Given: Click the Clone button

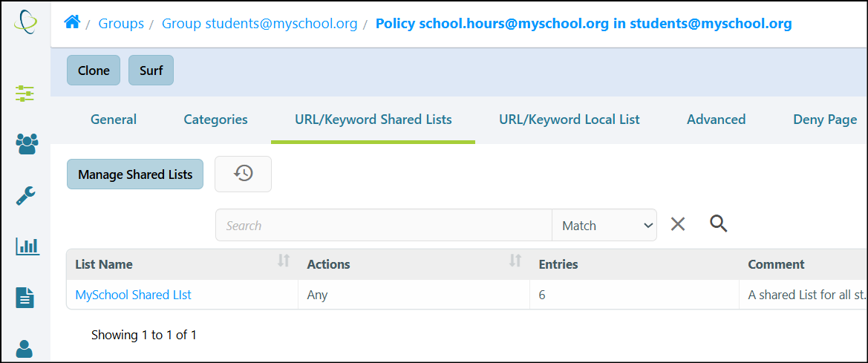Looking at the screenshot, I should pyautogui.click(x=94, y=71).
